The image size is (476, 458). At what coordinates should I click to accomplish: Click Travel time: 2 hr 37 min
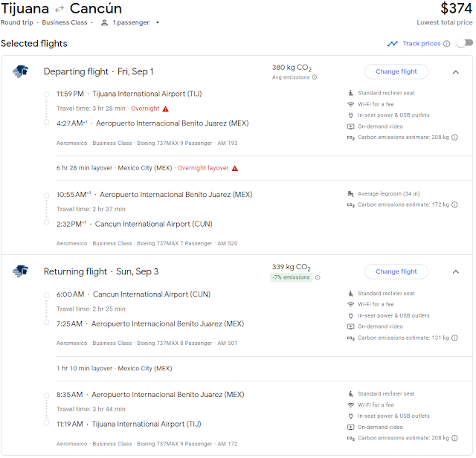pos(91,210)
